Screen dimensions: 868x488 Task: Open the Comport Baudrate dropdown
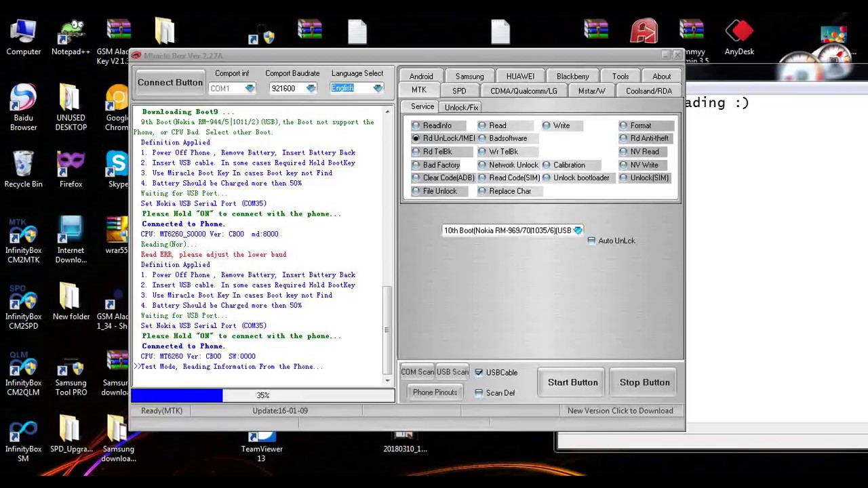point(311,88)
